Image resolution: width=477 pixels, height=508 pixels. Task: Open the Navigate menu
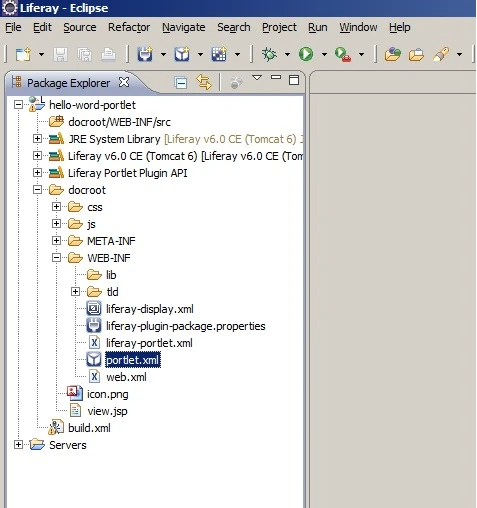click(184, 27)
